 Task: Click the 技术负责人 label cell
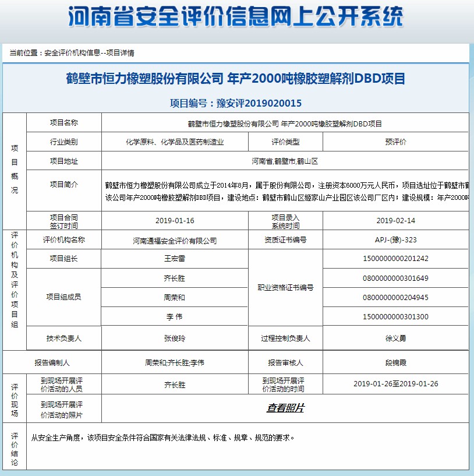[x=63, y=338]
